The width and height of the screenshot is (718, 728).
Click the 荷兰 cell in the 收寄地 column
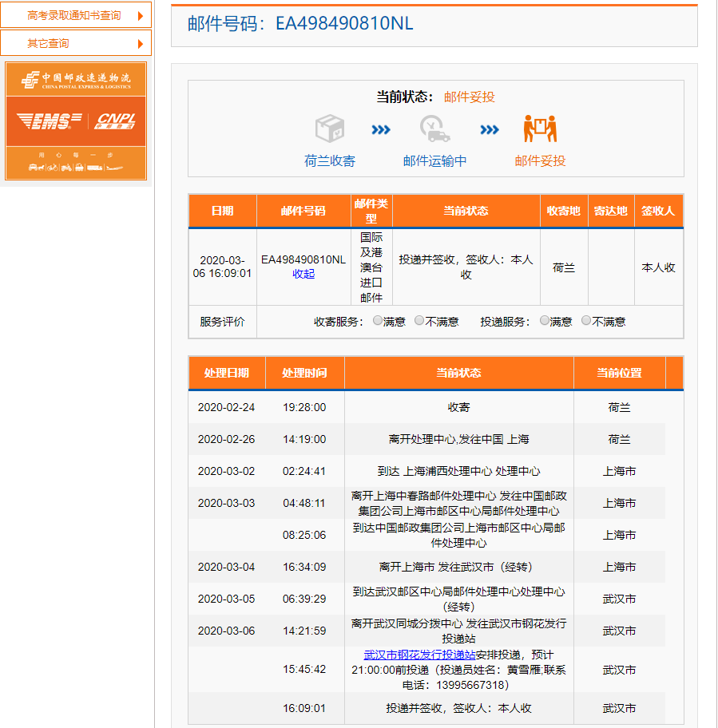click(563, 267)
